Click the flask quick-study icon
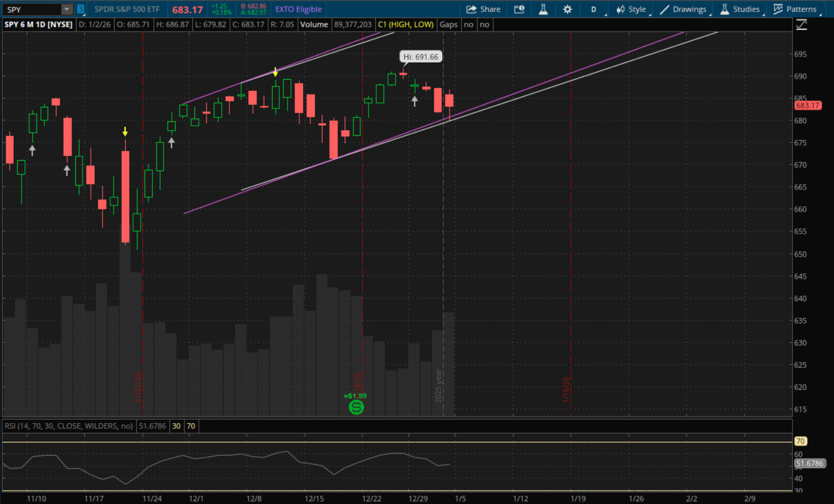The height and width of the screenshot is (504, 834). tap(543, 9)
